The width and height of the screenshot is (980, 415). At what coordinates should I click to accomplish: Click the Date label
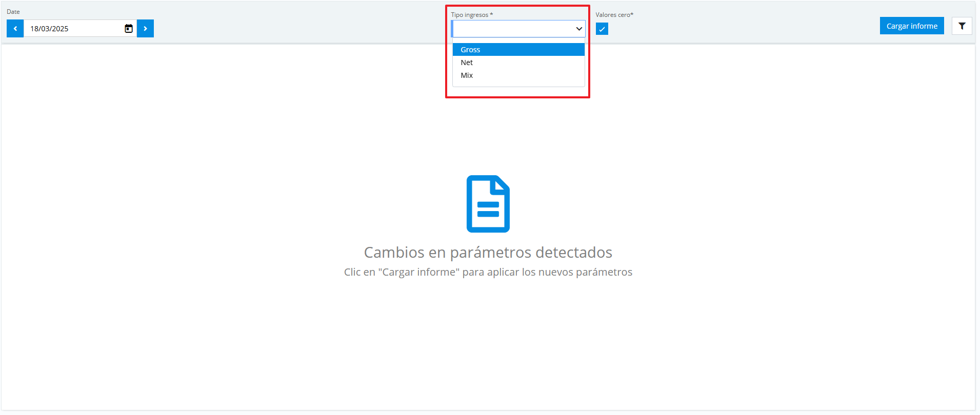pos(13,12)
